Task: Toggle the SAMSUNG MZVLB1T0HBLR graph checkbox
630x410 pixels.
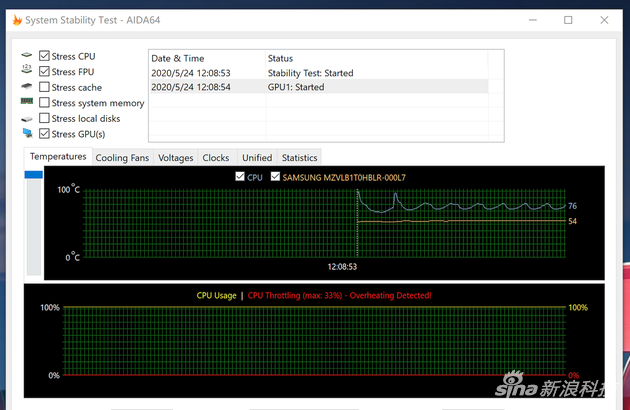Action: [275, 176]
